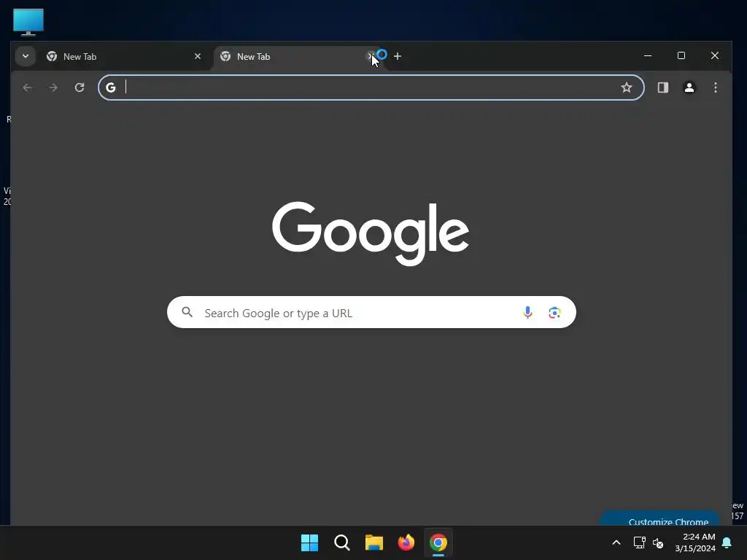Open the Chrome three-dot menu
The width and height of the screenshot is (747, 560).
tap(715, 87)
